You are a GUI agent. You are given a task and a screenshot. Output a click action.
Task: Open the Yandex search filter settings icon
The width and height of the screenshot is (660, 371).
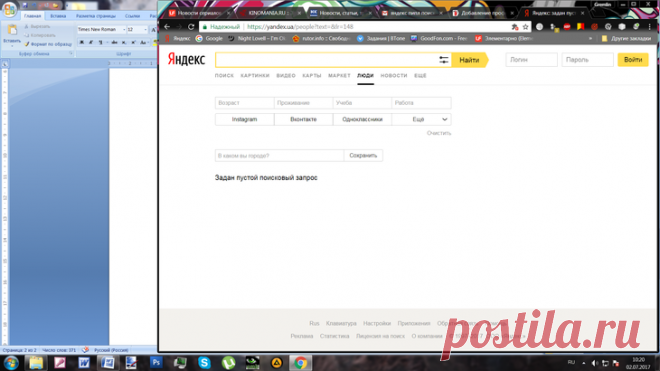tap(444, 60)
